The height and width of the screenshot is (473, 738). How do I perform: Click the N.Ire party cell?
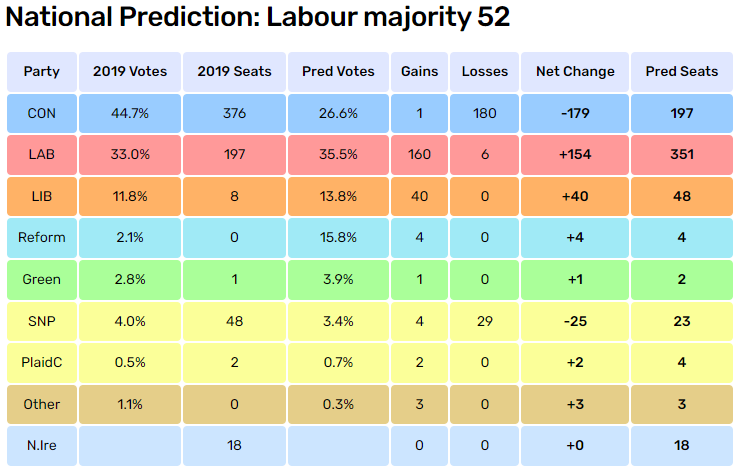[41, 446]
